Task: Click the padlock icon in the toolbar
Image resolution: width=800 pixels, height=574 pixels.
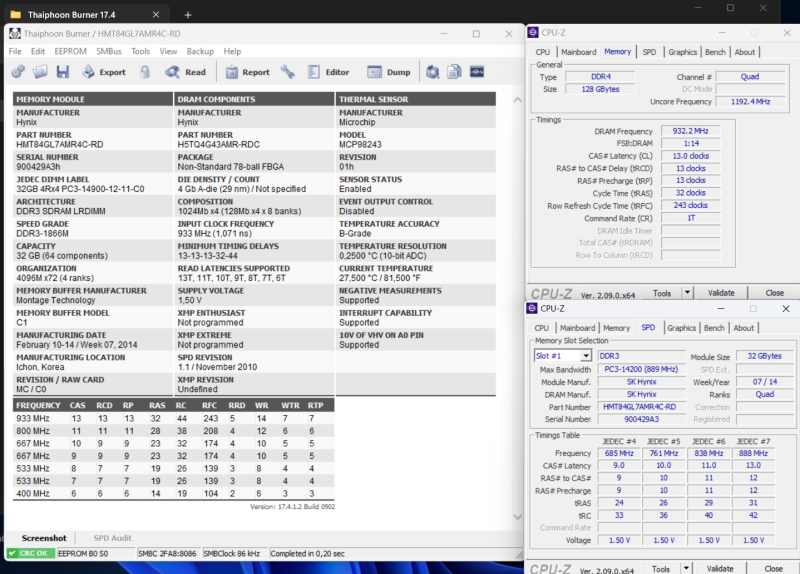Action: [145, 72]
